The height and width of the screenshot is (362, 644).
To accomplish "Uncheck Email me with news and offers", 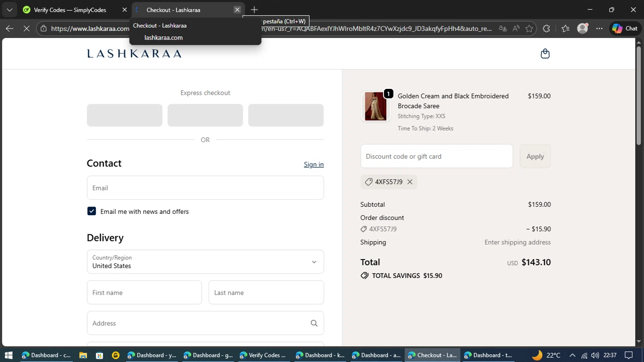I will (x=91, y=211).
